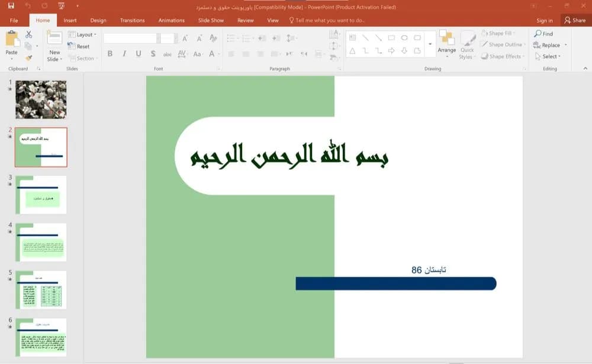Open the Select dropdown in Editing
Screen dimensions: 592x364
pyautogui.click(x=548, y=56)
